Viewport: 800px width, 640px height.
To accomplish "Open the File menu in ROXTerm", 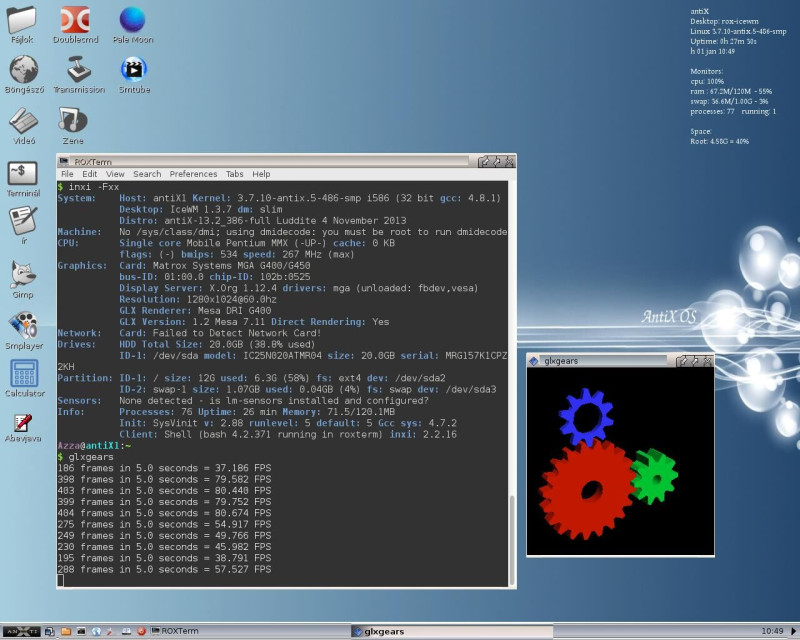I will tap(67, 174).
